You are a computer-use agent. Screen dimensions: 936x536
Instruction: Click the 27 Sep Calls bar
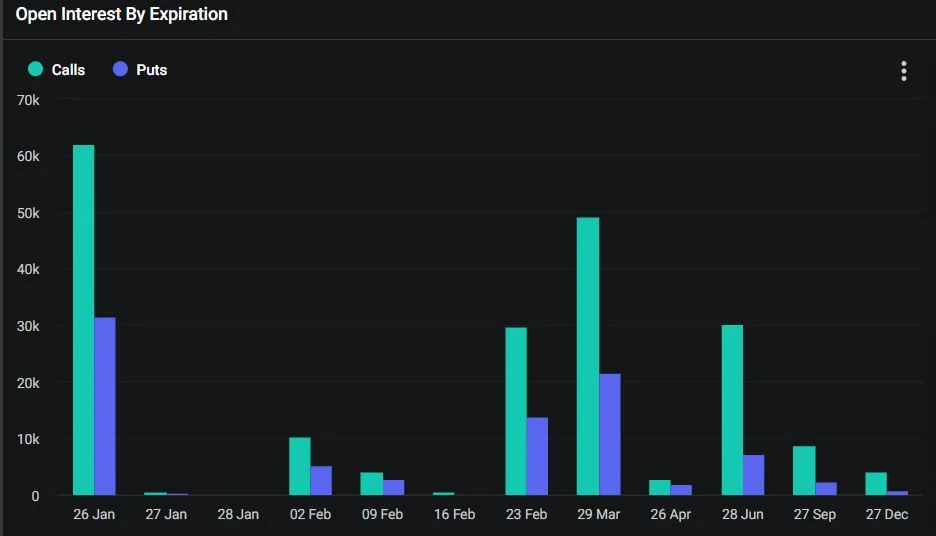pyautogui.click(x=804, y=470)
